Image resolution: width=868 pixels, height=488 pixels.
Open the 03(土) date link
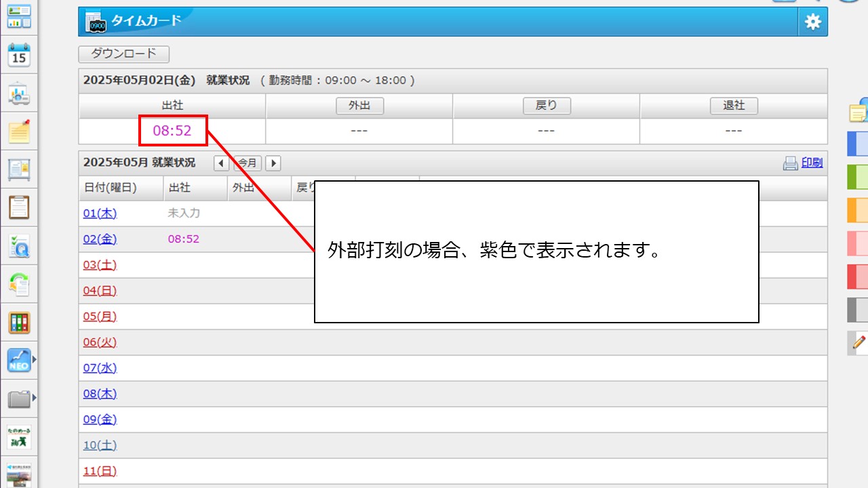coord(100,265)
